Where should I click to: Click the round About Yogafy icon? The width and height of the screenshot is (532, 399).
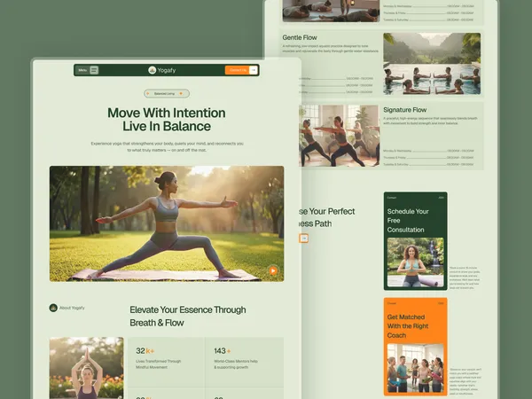click(x=53, y=308)
